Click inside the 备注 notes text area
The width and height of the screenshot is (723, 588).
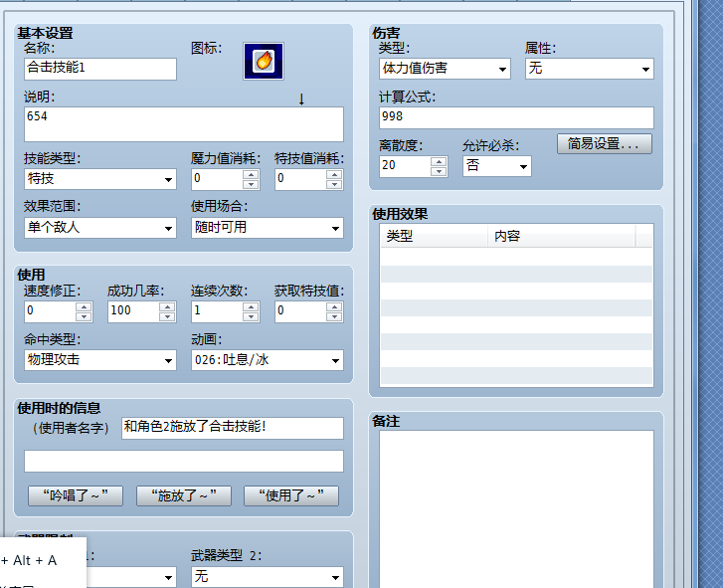[x=516, y=507]
